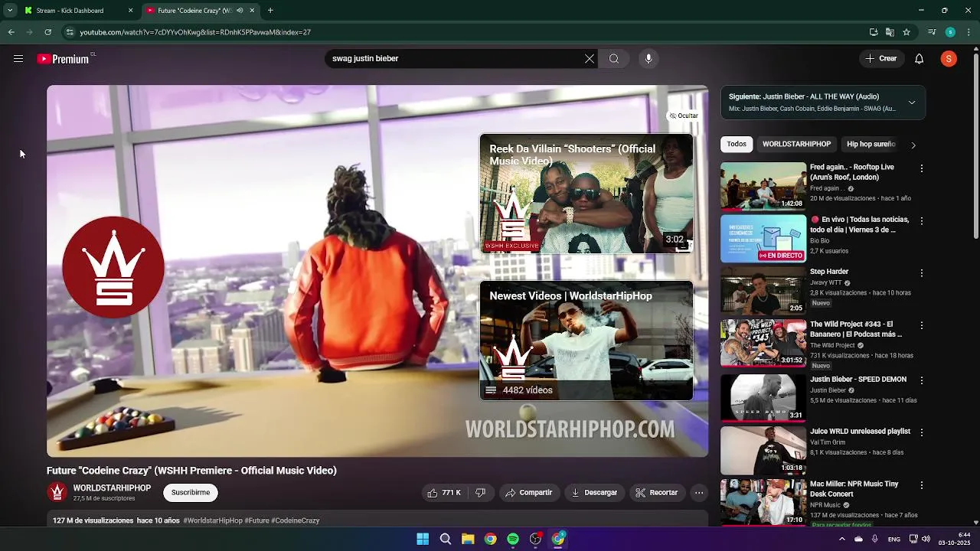Viewport: 980px width, 551px height.
Task: Expand the Siguiente mix playlist panel
Action: pyautogui.click(x=912, y=103)
